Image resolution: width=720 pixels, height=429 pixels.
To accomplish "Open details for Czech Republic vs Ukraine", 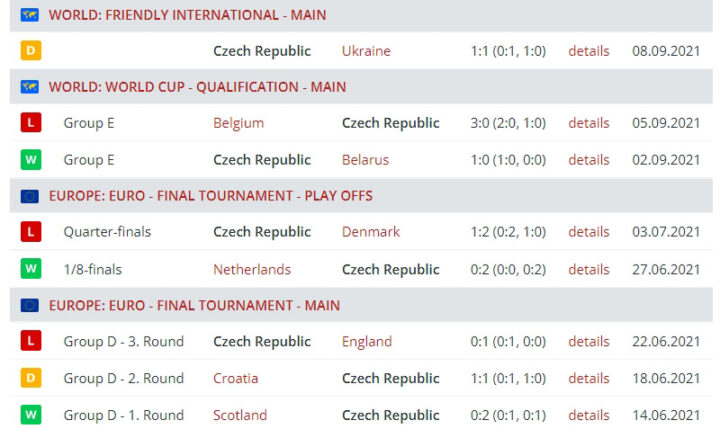I will [588, 51].
